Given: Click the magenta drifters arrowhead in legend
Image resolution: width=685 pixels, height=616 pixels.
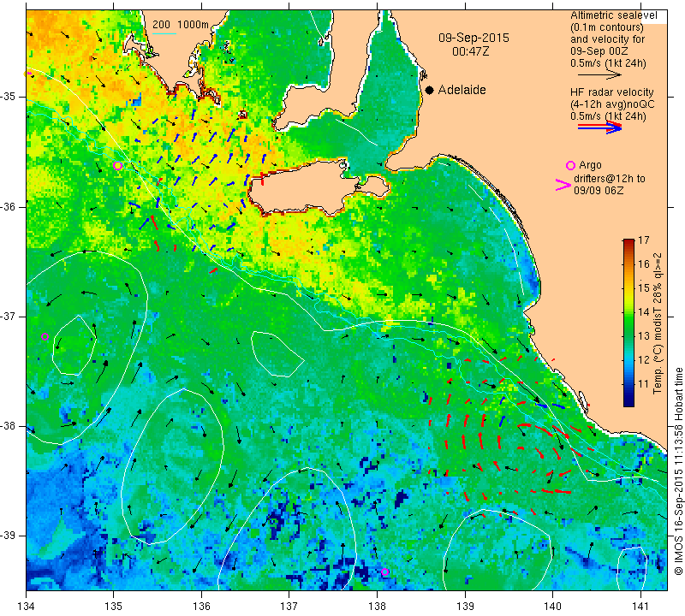Looking at the screenshot, I should 563,185.
